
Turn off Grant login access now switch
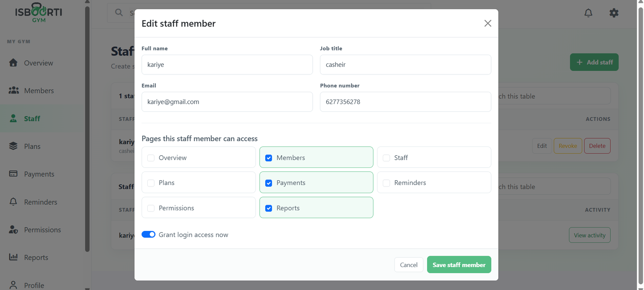tap(149, 234)
